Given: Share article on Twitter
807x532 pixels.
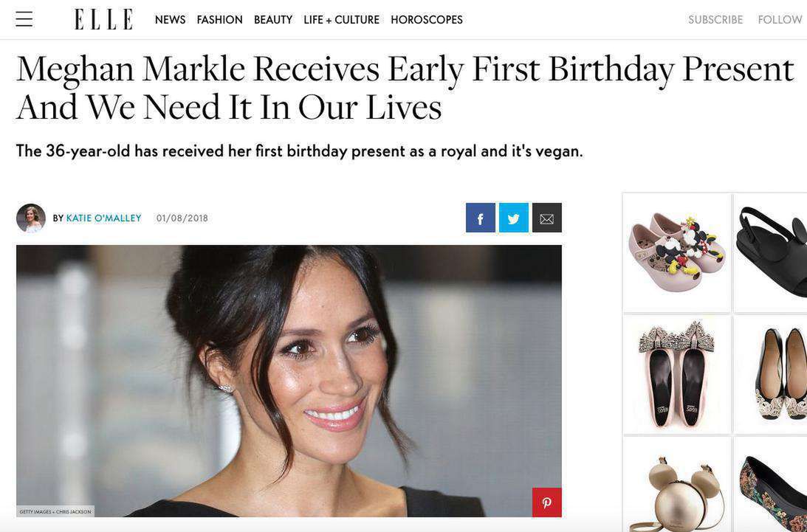Looking at the screenshot, I should (x=513, y=218).
